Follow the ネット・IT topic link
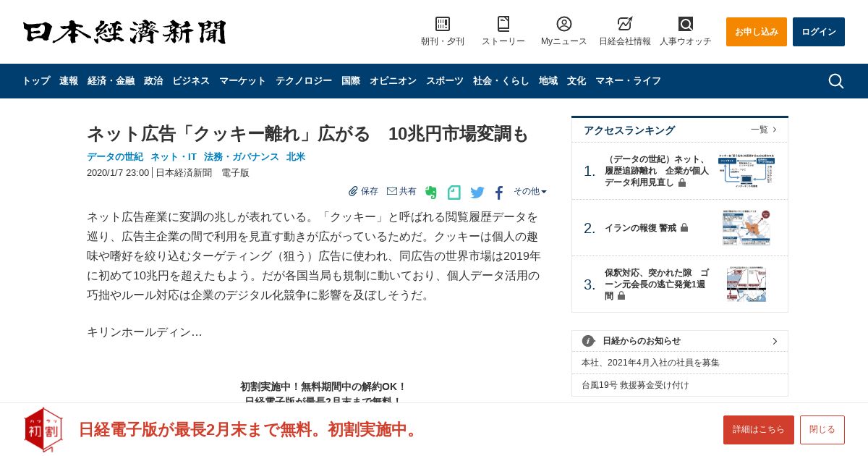The width and height of the screenshot is (868, 456). coord(174,156)
